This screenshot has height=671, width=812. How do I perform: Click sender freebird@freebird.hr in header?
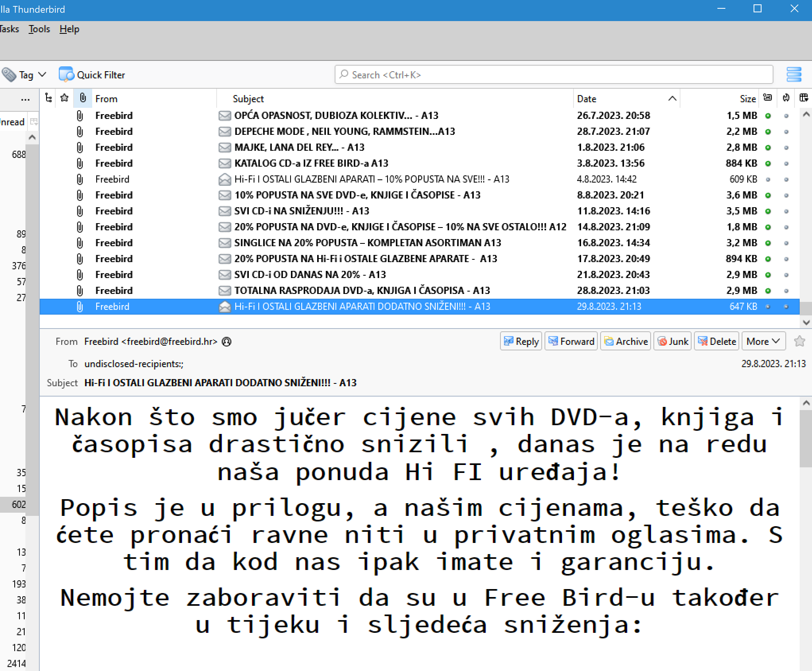(151, 341)
